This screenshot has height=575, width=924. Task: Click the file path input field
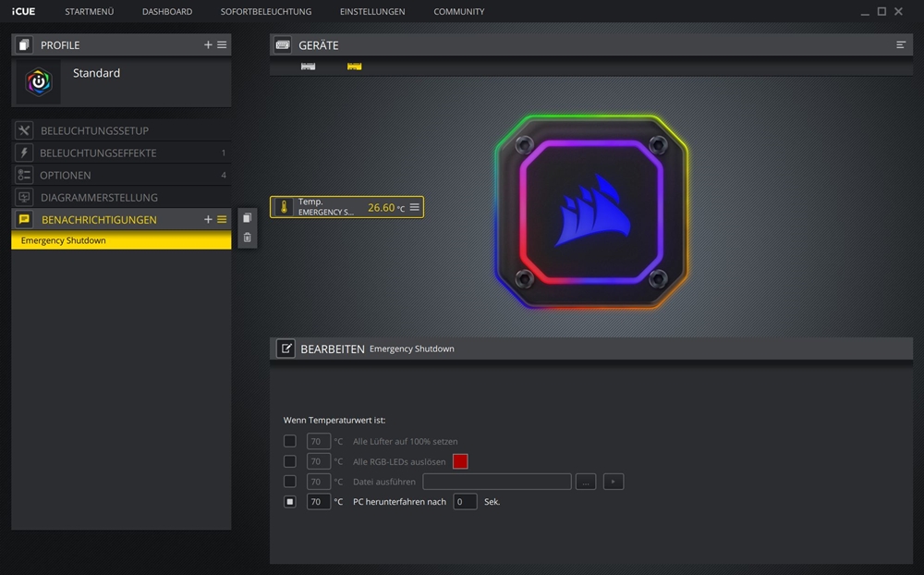coord(497,482)
